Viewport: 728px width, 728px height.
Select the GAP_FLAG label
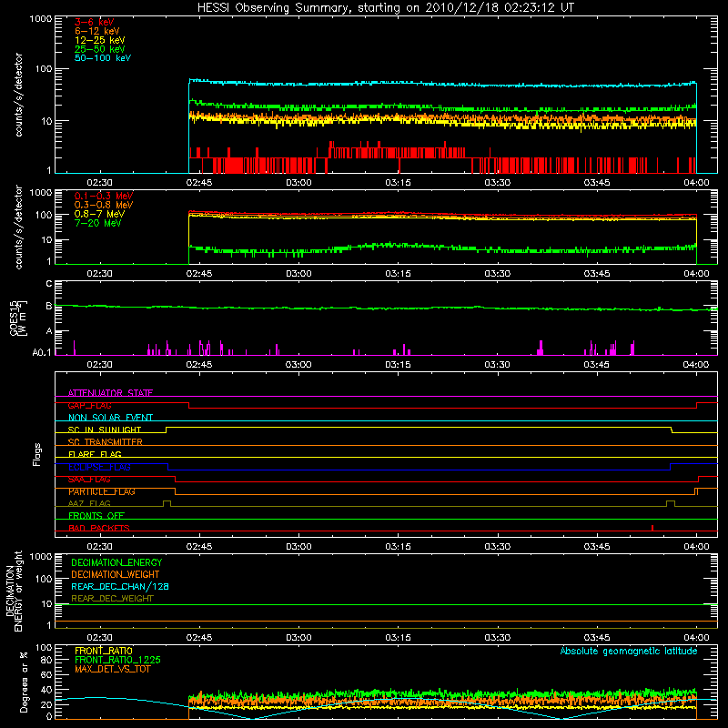coord(89,405)
